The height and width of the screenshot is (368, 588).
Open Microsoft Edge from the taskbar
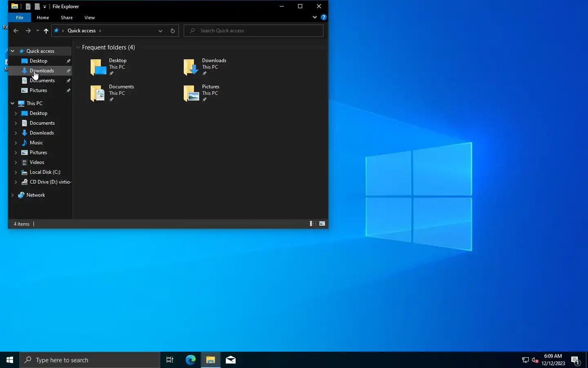(191, 360)
